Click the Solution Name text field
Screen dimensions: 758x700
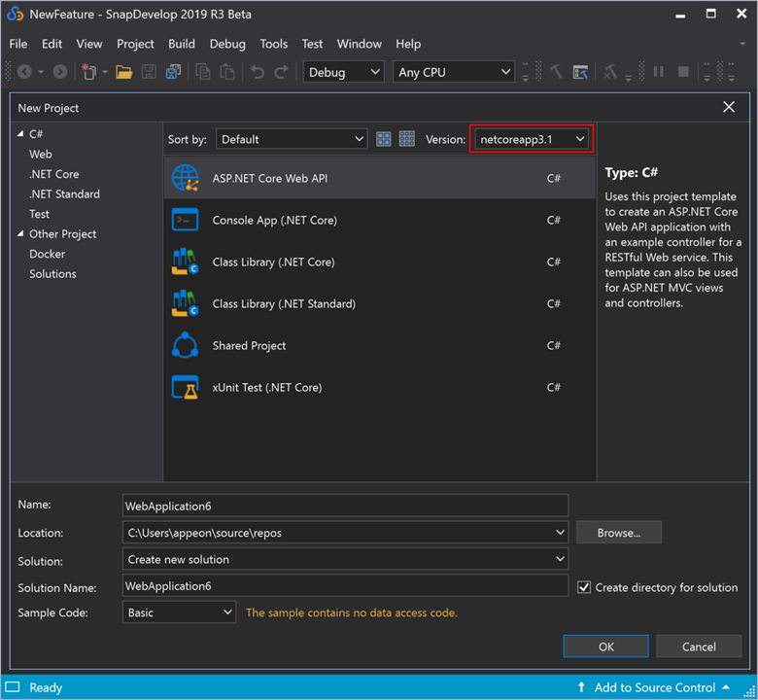click(x=345, y=586)
